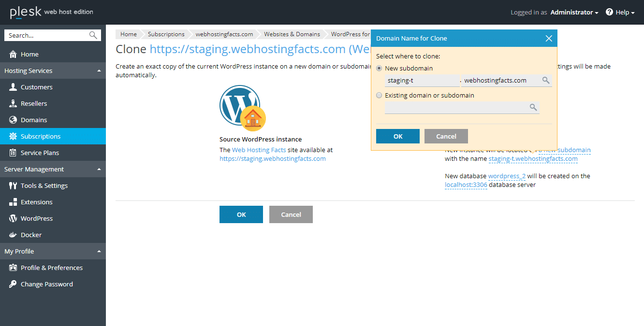Click the WordPress icon in sidebar
Screen dimensions: 644x326
click(13, 218)
